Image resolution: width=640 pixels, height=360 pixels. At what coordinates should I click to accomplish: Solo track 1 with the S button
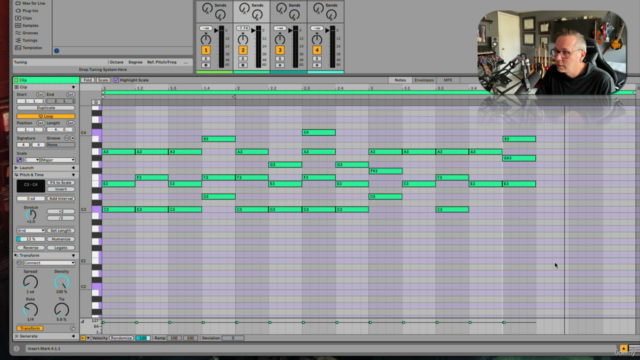[x=206, y=59]
